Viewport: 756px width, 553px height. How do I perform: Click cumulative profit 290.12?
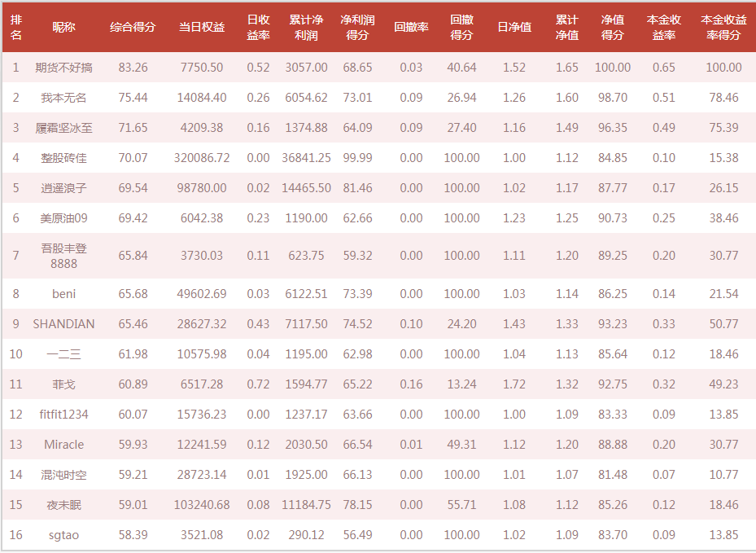pos(306,535)
